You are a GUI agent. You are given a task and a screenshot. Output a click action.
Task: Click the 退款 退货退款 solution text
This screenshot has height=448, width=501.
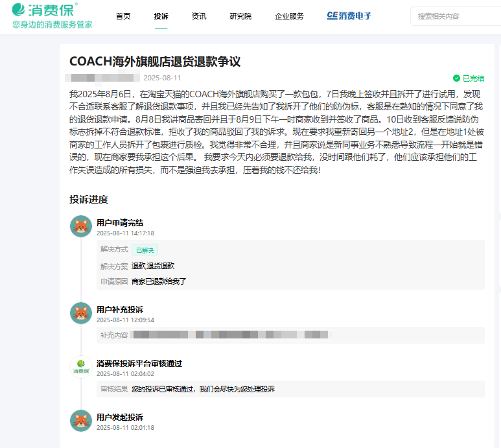[153, 266]
